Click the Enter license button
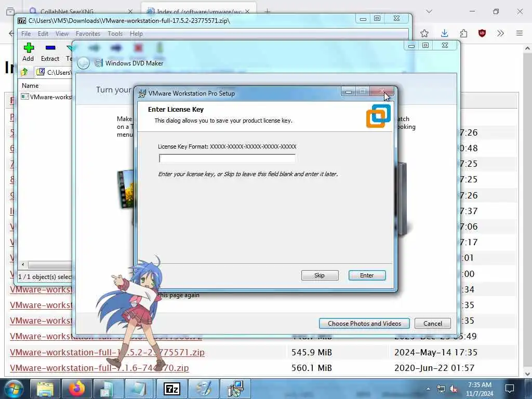 click(x=367, y=275)
